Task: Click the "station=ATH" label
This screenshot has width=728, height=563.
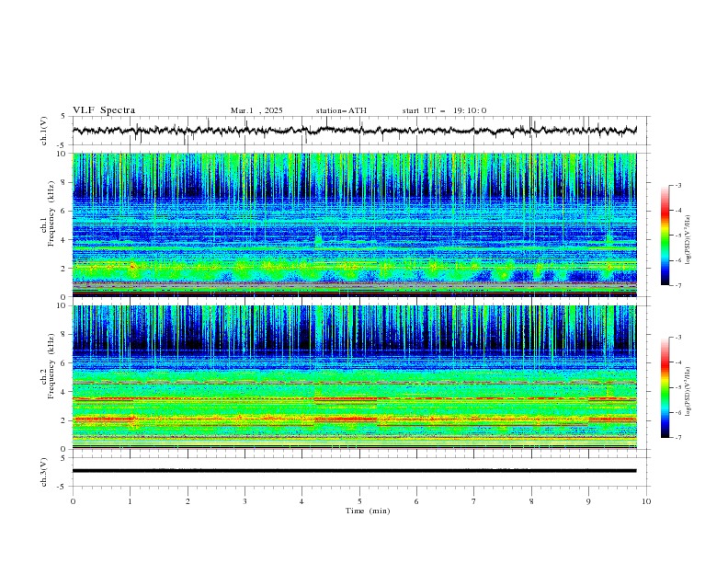Action: click(x=341, y=110)
